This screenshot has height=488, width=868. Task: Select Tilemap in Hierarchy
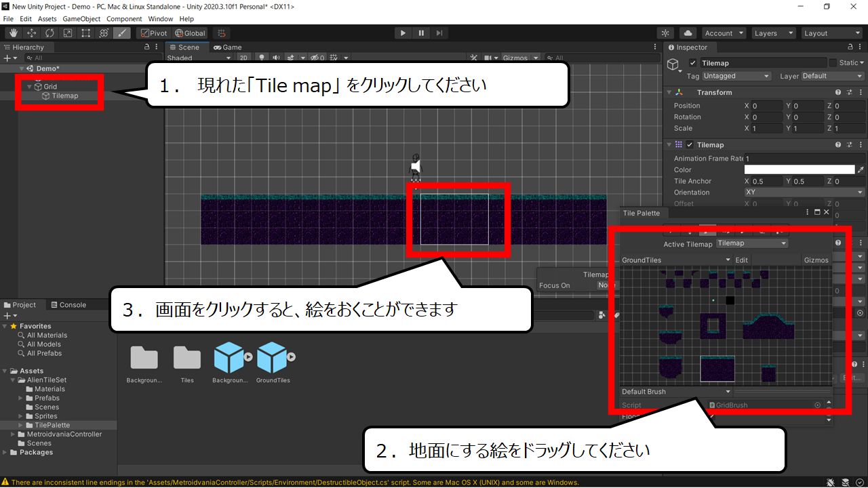[x=65, y=96]
